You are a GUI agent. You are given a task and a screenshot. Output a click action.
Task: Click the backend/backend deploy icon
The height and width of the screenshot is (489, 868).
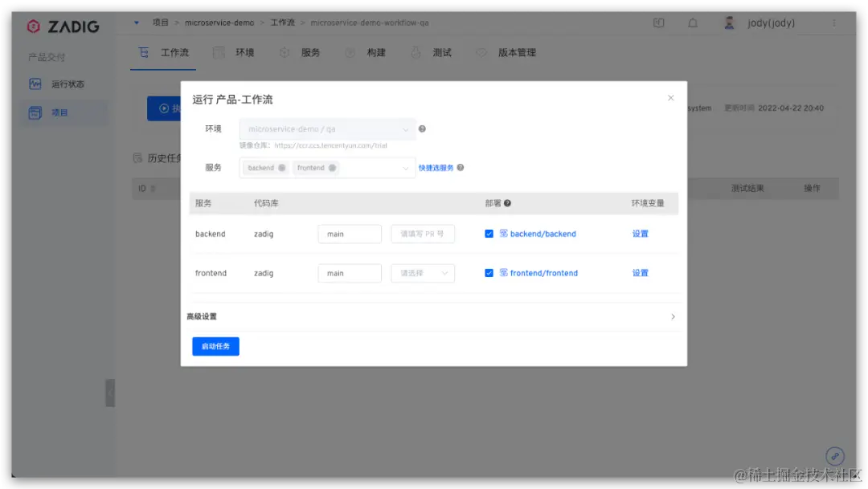tap(503, 234)
